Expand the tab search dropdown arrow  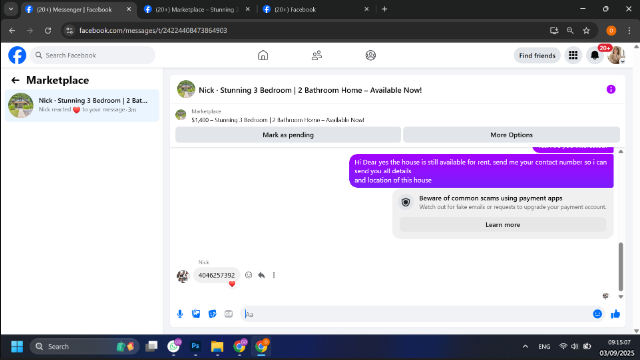tap(11, 9)
